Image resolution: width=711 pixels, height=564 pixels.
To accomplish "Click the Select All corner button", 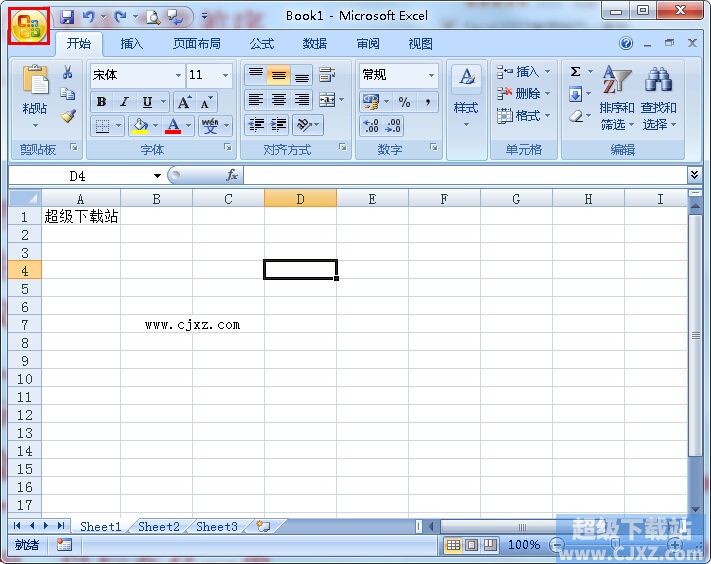I will click(x=25, y=198).
